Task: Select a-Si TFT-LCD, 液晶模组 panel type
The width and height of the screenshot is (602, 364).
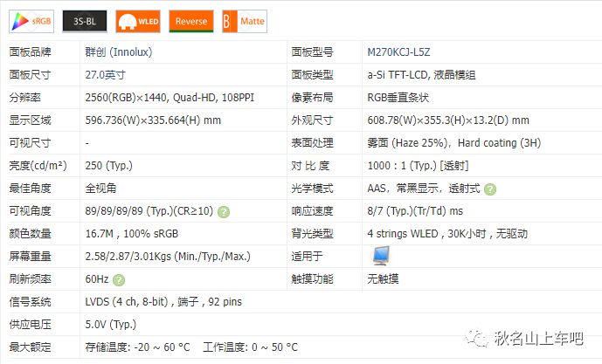Action: (421, 75)
